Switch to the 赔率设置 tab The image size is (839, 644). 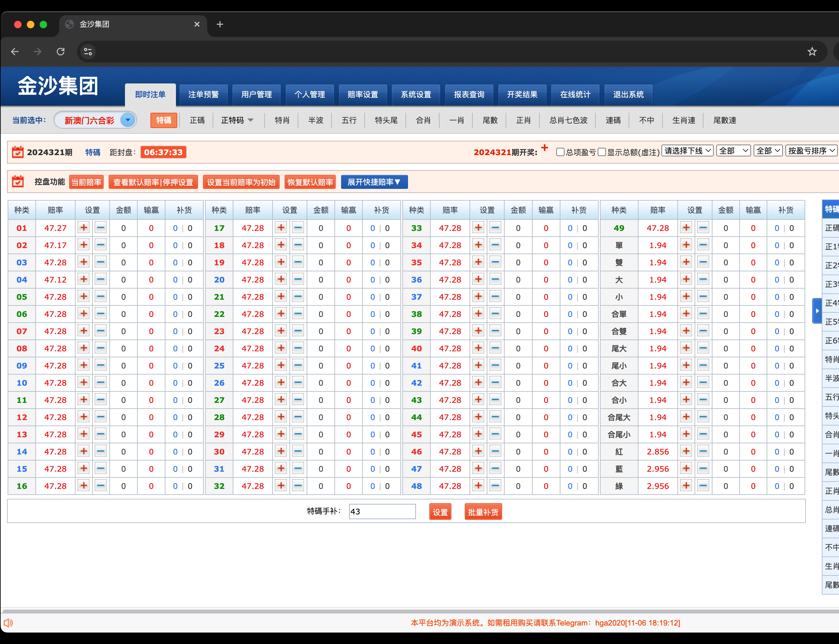tap(362, 94)
